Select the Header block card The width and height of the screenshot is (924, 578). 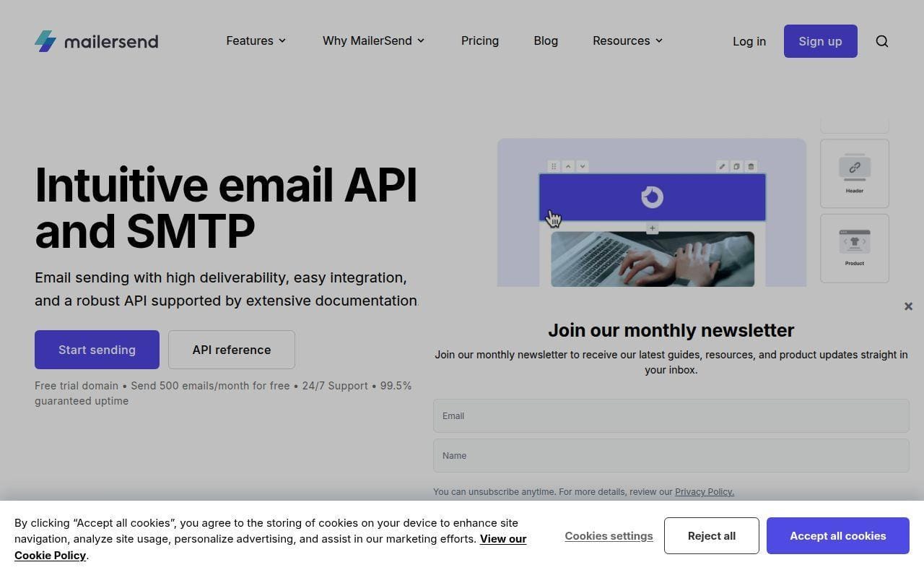855,173
